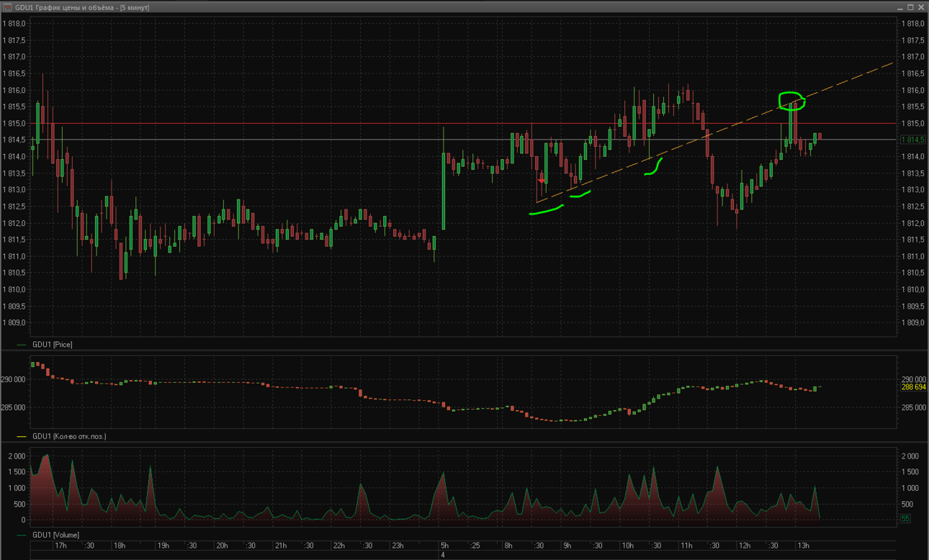Image resolution: width=929 pixels, height=560 pixels.
Task: Select the GDU1 [Volume] legend label
Action: (x=55, y=535)
